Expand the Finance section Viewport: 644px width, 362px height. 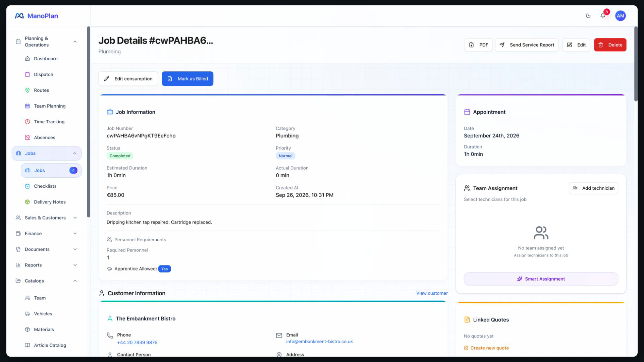click(x=47, y=233)
